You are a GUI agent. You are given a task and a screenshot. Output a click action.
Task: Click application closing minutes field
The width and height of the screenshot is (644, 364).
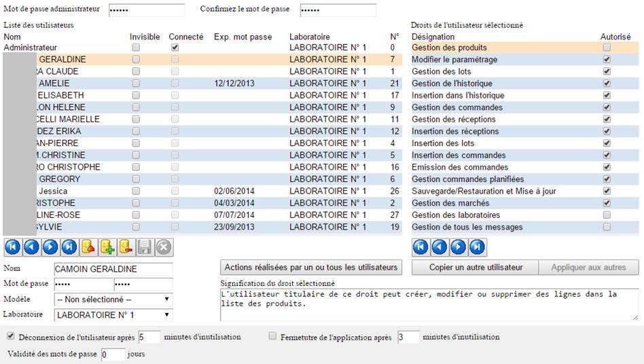click(x=409, y=338)
